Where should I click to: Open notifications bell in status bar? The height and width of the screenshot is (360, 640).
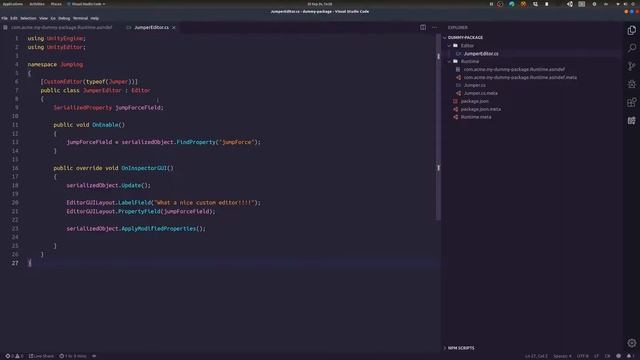tap(629, 356)
